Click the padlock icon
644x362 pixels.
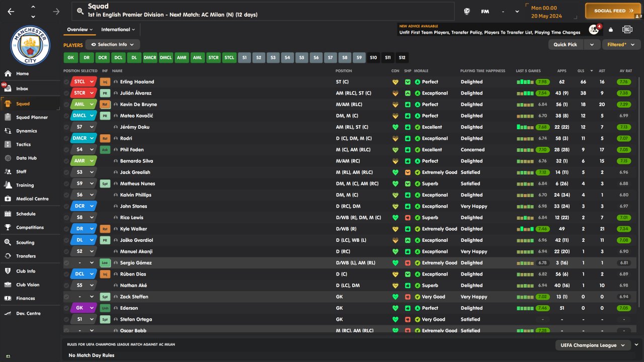click(x=611, y=30)
